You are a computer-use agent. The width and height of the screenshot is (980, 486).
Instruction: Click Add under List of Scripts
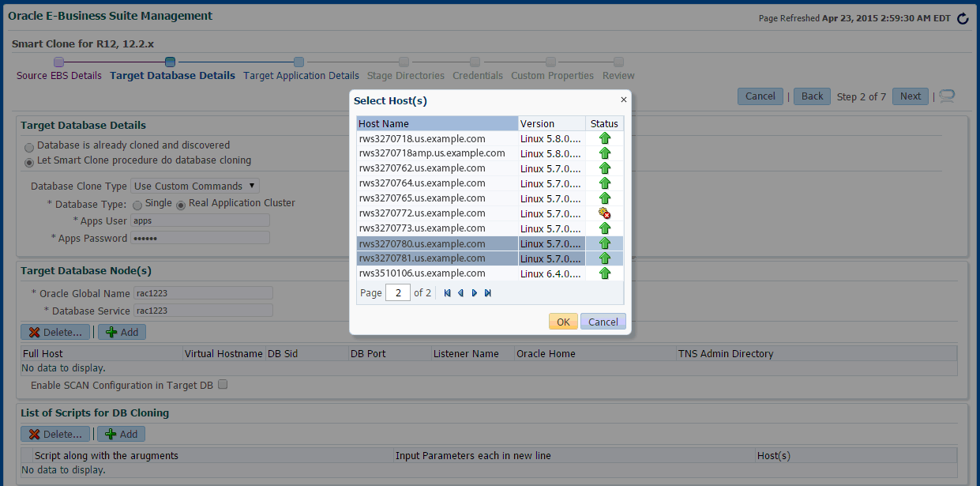tap(122, 434)
